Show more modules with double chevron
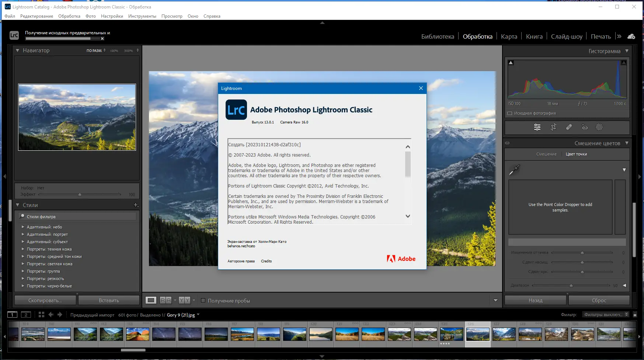Viewport: 644px width, 360px height. coord(619,36)
